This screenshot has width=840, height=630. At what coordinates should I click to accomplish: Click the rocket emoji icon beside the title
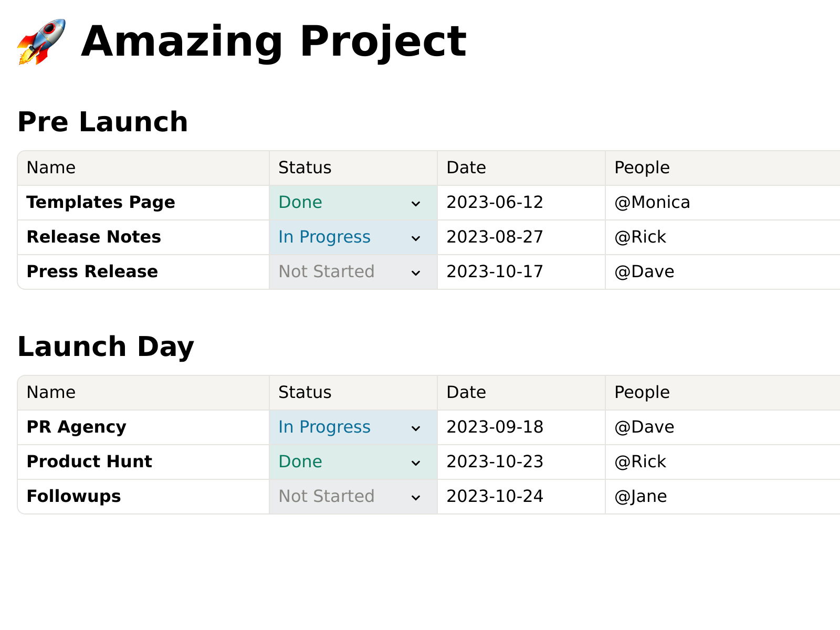pos(41,42)
